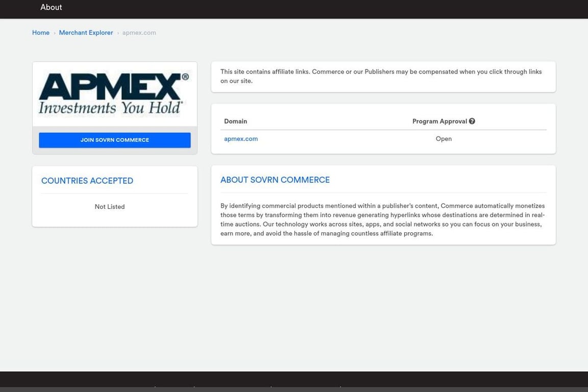Click the affiliate links disclosure text
The height and width of the screenshot is (392, 588).
tap(381, 76)
